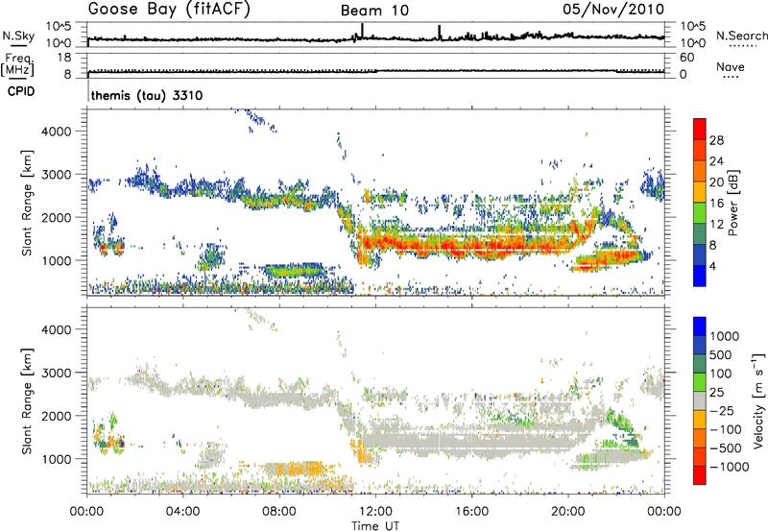Pick the orange 20-24 dB power color segment

(x=700, y=172)
